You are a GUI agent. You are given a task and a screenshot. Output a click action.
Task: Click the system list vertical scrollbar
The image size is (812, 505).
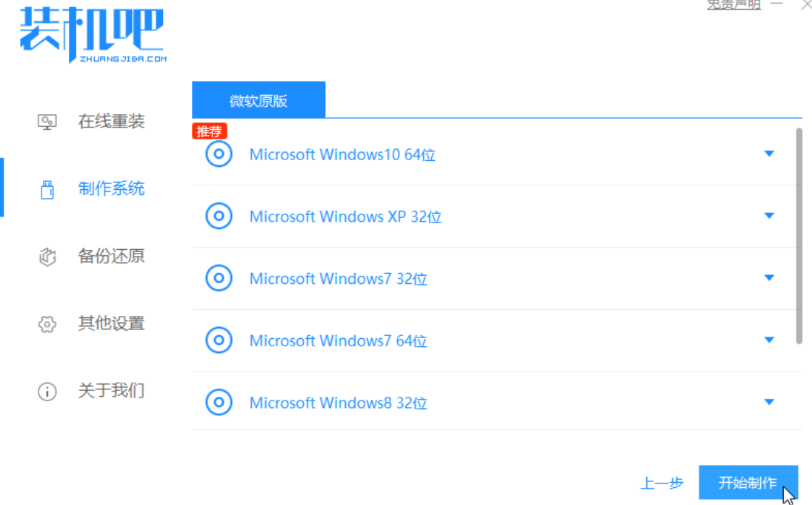[799, 236]
